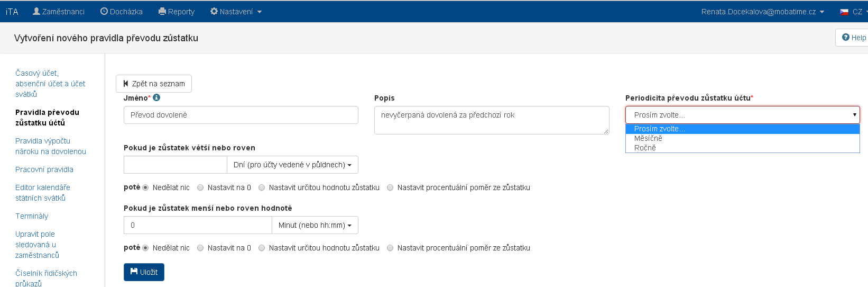Expand the Nastavení dropdown menu
The height and width of the screenshot is (287, 868).
[236, 12]
